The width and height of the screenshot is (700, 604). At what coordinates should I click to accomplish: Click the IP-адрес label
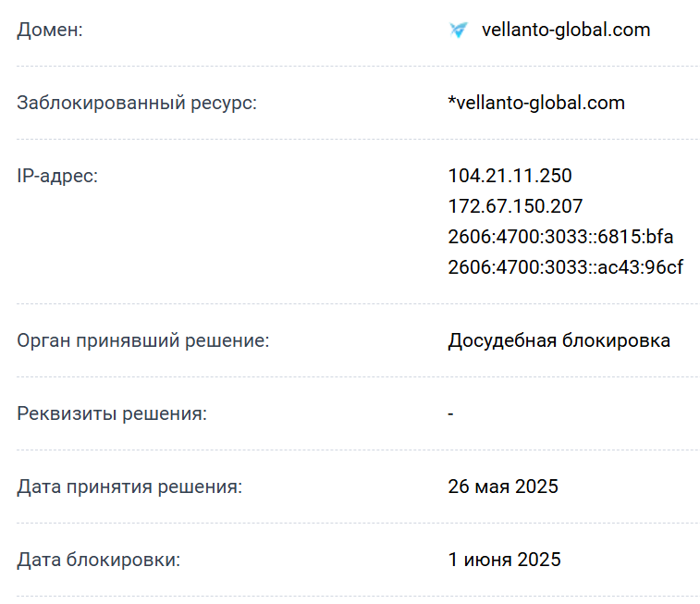point(57,176)
